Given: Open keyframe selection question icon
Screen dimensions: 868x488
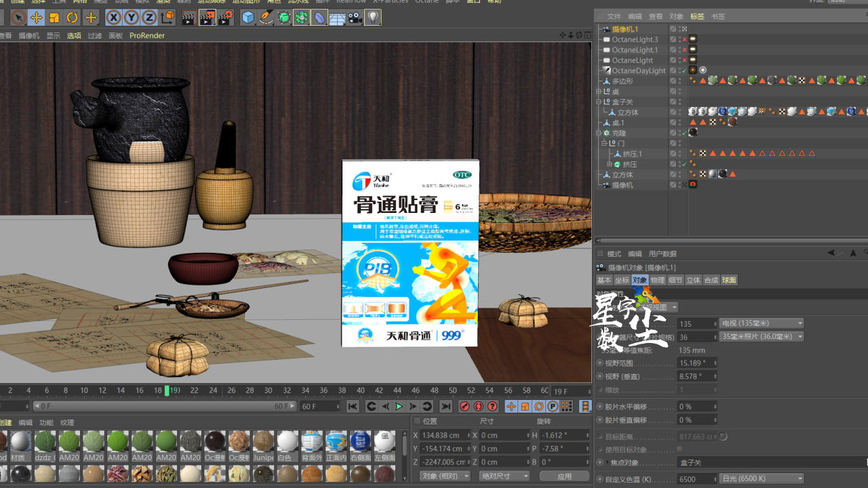Looking at the screenshot, I should point(493,407).
